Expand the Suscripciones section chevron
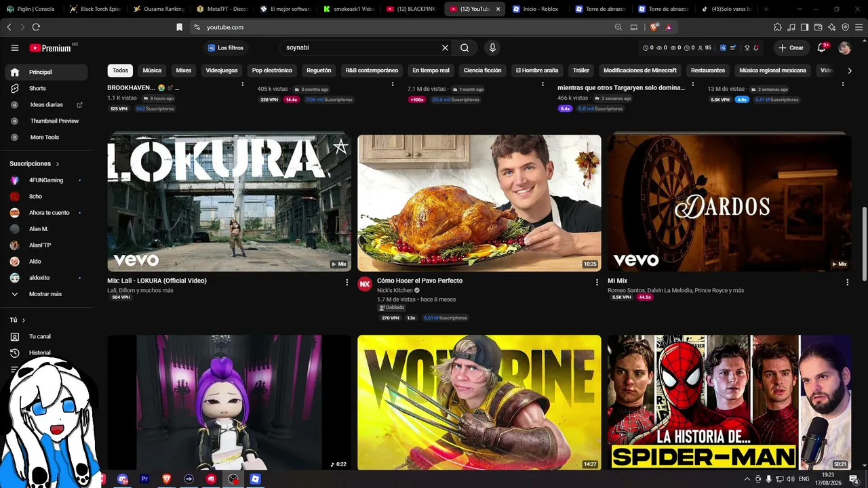Image resolution: width=868 pixels, height=488 pixels. pyautogui.click(x=58, y=164)
